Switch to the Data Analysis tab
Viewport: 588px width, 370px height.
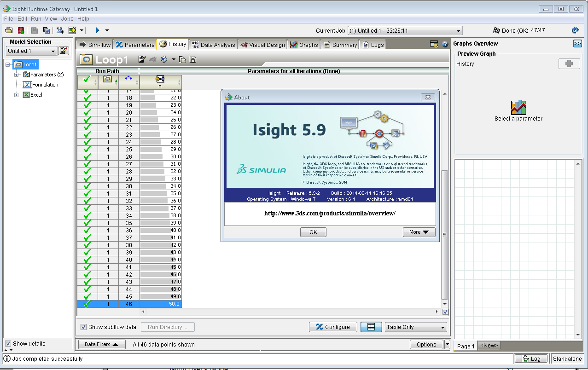coord(213,45)
